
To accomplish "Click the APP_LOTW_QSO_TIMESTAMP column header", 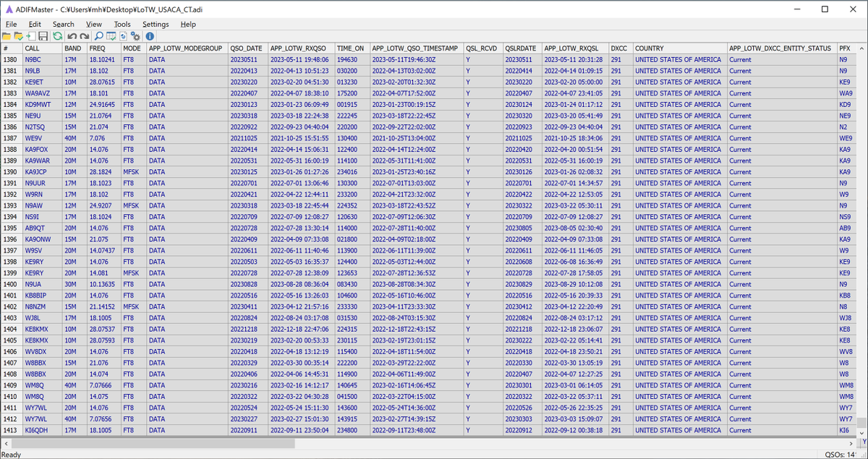I will click(416, 48).
